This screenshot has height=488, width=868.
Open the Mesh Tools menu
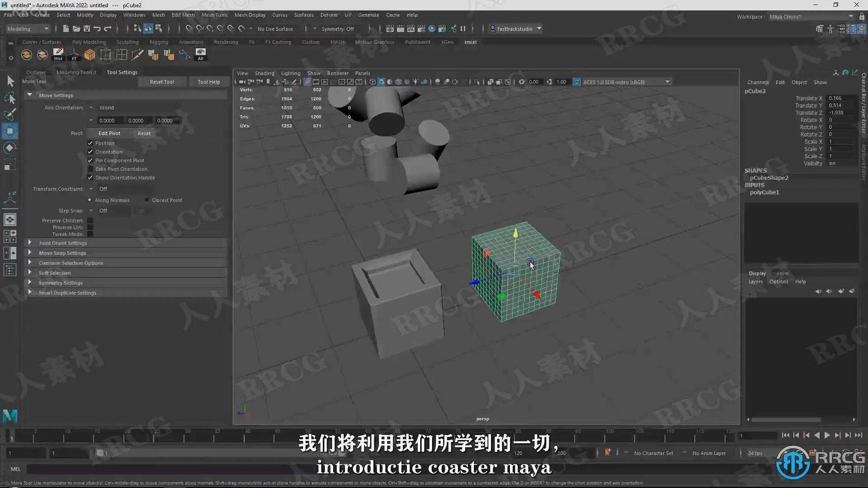point(214,15)
